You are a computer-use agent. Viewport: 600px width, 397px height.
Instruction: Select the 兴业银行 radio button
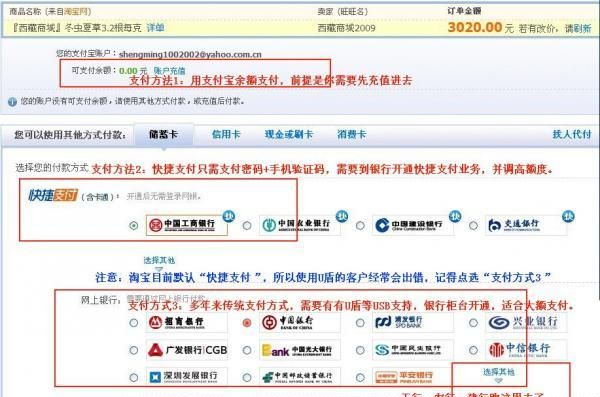click(473, 323)
